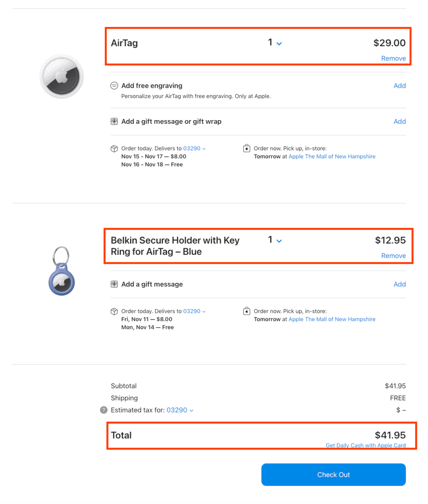428x504 pixels.
Task: Click the gift icon for the Belkin holder
Action: [114, 284]
